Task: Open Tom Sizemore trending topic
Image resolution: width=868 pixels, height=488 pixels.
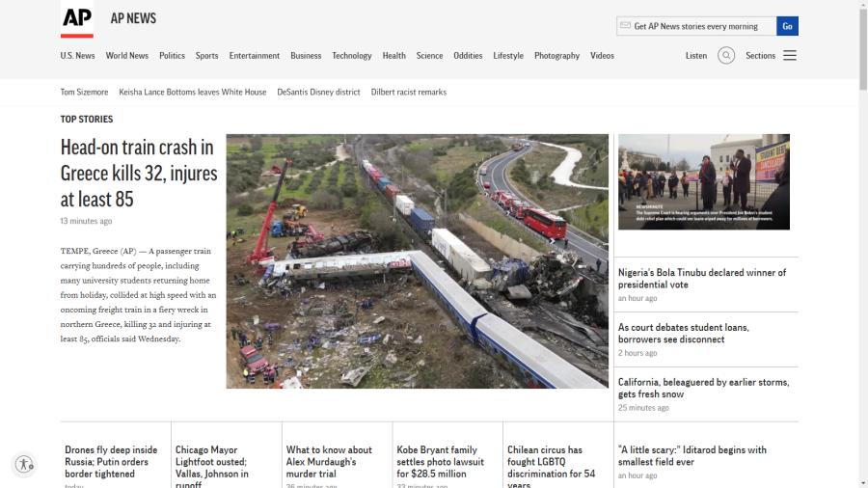Action: pyautogui.click(x=84, y=92)
